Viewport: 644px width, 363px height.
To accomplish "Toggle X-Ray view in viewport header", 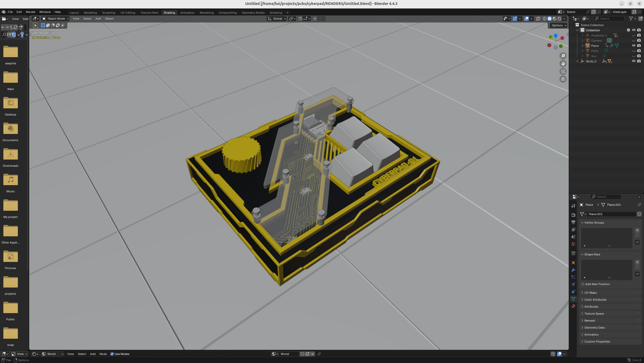I will click(x=538, y=19).
